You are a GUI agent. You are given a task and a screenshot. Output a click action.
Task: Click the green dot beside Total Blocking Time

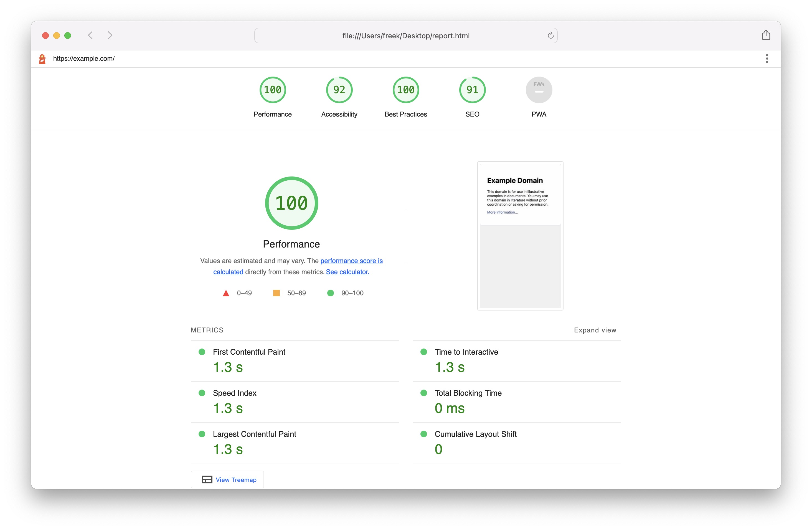tap(424, 393)
